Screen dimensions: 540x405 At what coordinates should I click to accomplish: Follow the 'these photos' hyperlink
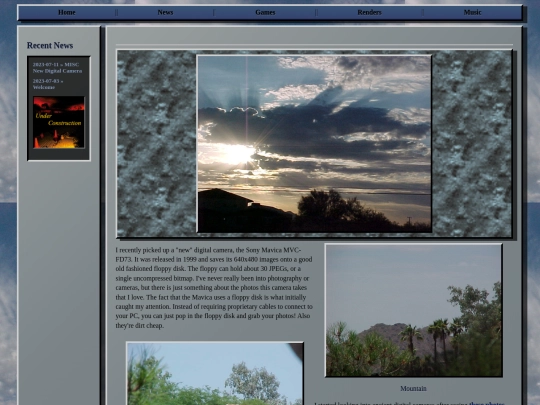[487, 403]
